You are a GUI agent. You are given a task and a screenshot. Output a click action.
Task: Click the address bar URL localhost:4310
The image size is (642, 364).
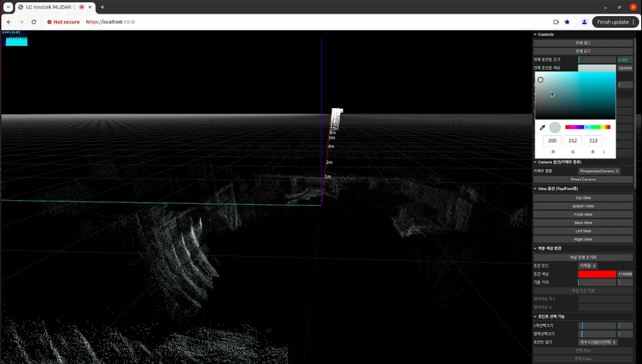coord(110,22)
